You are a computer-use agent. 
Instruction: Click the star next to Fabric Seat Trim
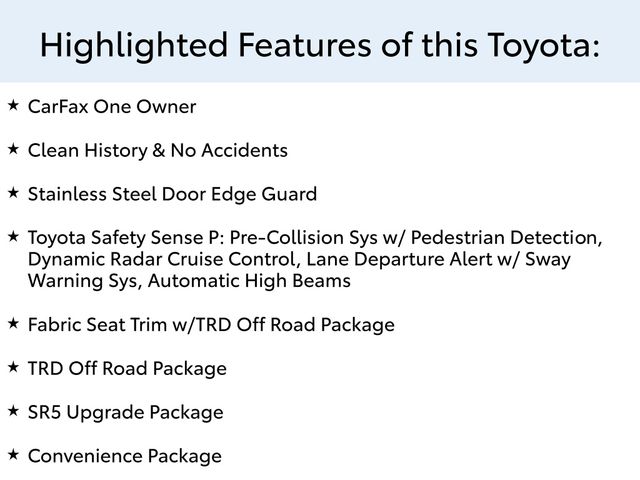12,322
